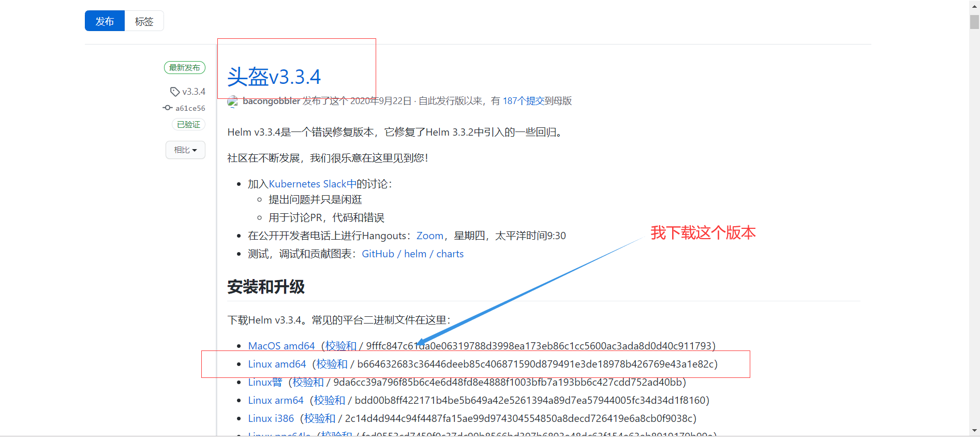Click bacongobbler's avatar image
The width and height of the screenshot is (980, 439).
coord(233,101)
